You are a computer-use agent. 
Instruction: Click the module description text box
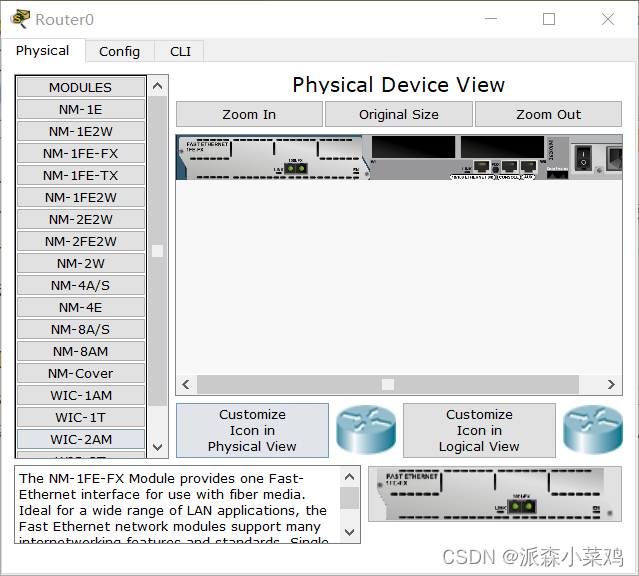coord(178,505)
